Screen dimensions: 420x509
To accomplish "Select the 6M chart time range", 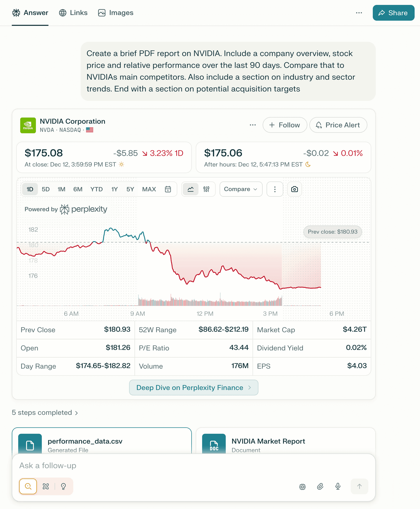I will click(x=78, y=189).
